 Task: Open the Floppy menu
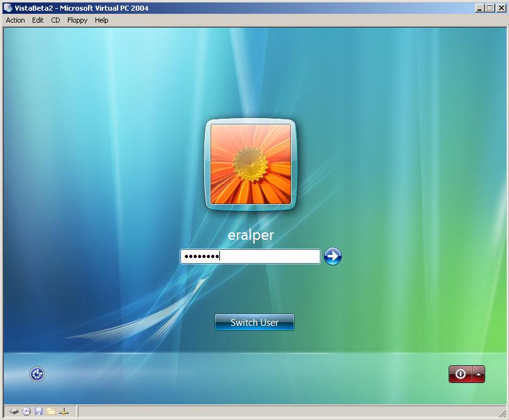click(x=77, y=20)
